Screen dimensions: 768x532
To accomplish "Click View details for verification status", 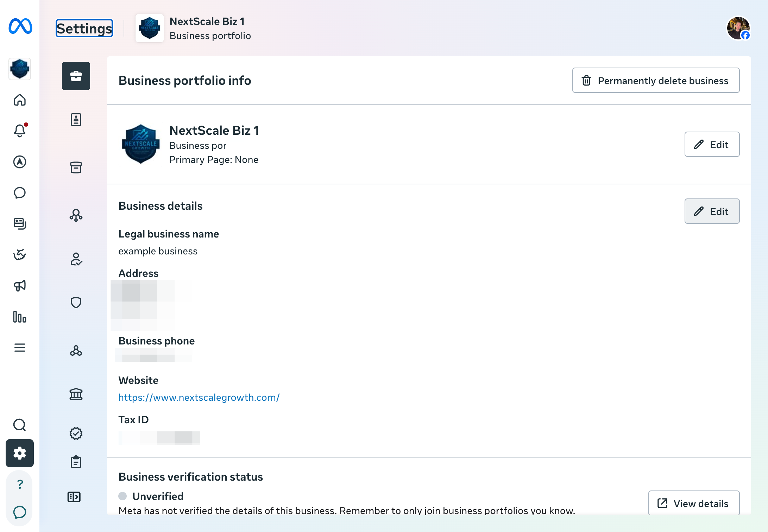I will (x=694, y=503).
